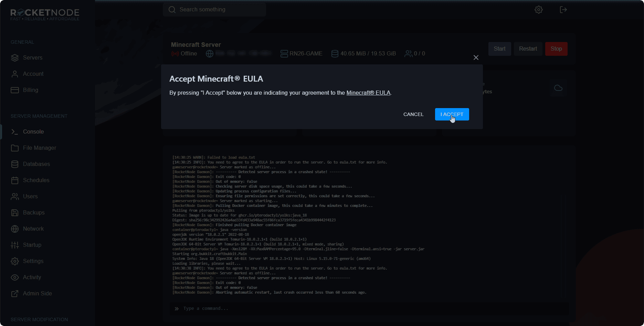Open the Minecraft EULA link
The image size is (644, 326).
tap(368, 93)
